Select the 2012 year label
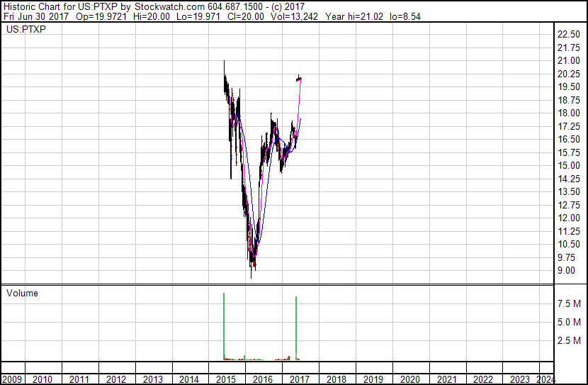This screenshot has width=588, height=385. (x=116, y=379)
